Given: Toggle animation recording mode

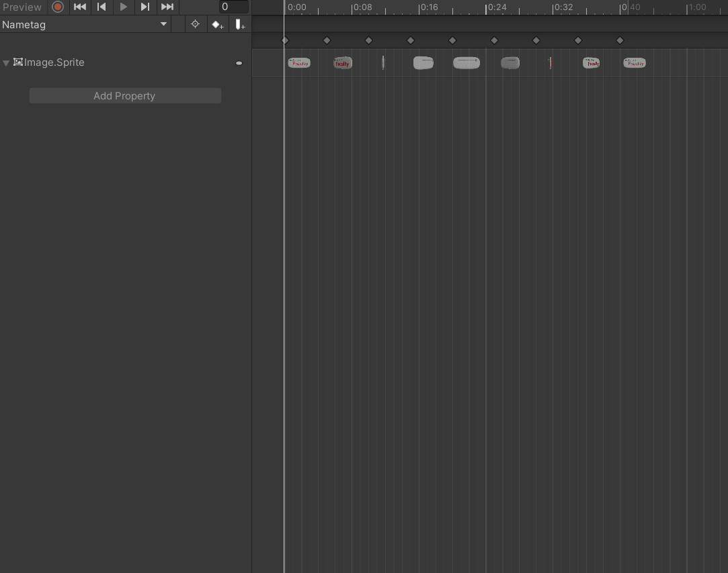Looking at the screenshot, I should pos(58,7).
